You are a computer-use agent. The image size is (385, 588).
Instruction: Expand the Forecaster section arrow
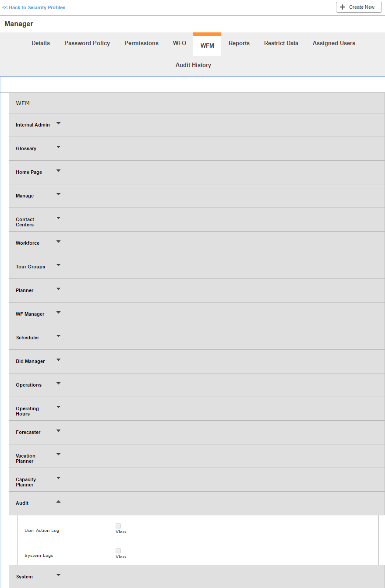click(59, 431)
